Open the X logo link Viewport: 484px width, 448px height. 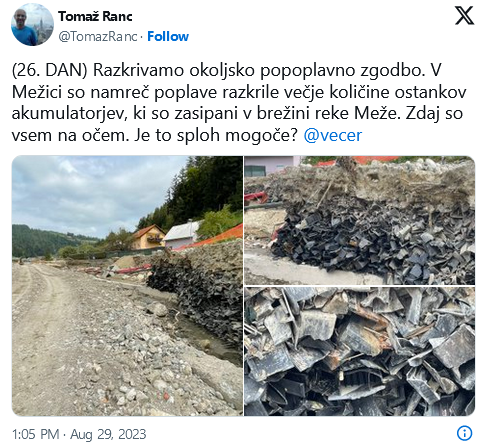[x=464, y=15]
